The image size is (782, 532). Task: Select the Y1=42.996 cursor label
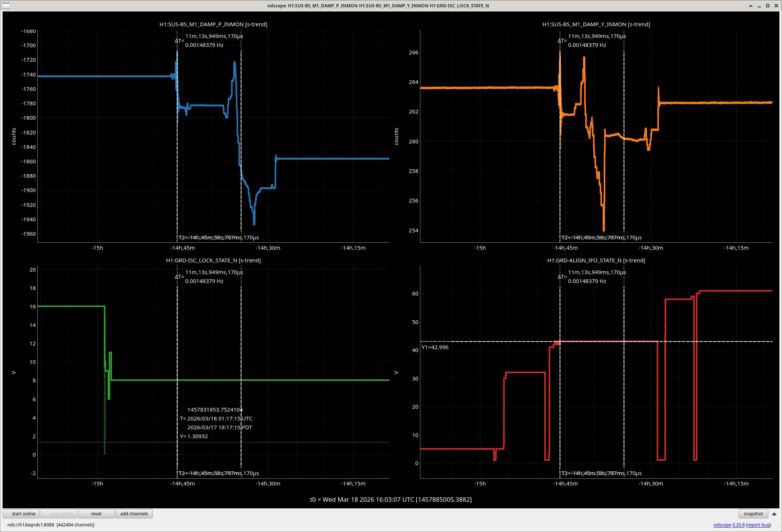[x=435, y=347]
